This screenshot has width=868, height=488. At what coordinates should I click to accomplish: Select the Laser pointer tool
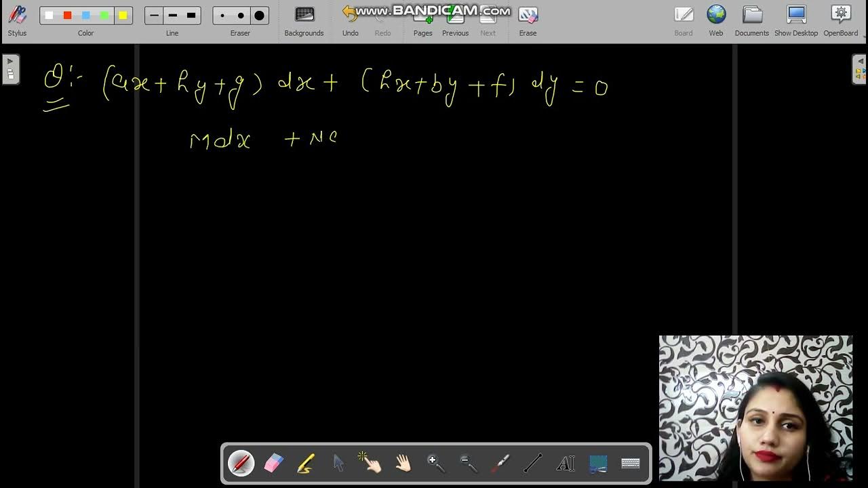[500, 464]
